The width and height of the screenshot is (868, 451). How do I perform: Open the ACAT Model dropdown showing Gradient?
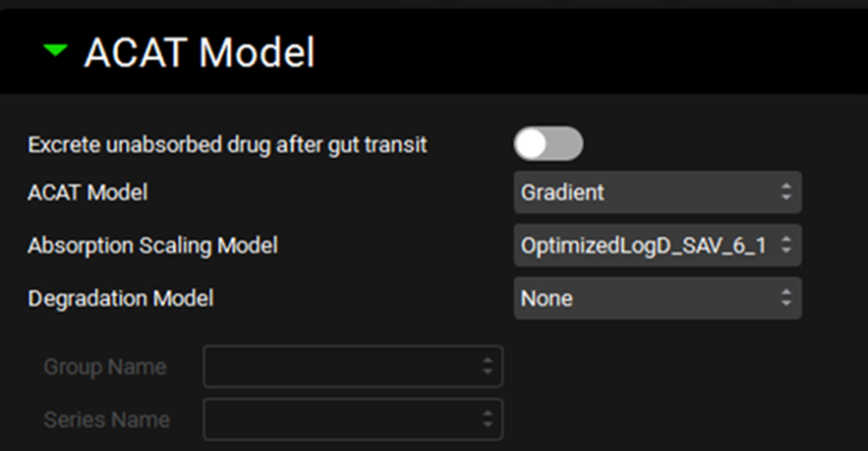tap(649, 193)
